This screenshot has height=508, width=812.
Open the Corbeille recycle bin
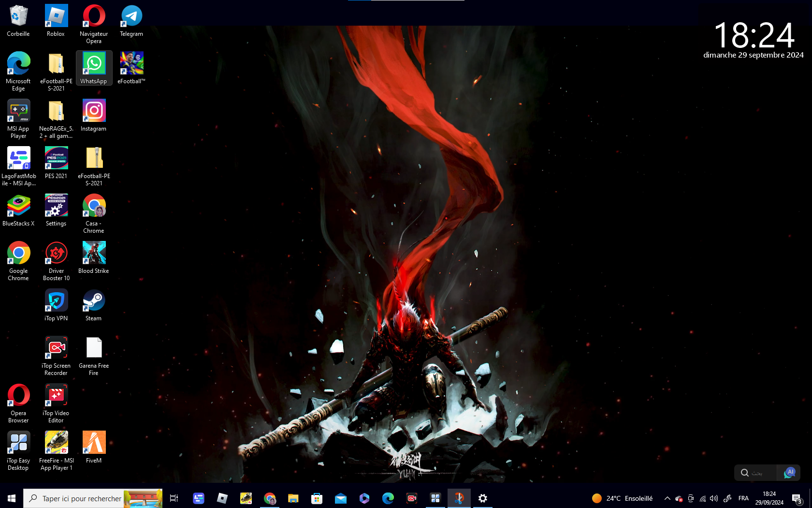pyautogui.click(x=18, y=21)
